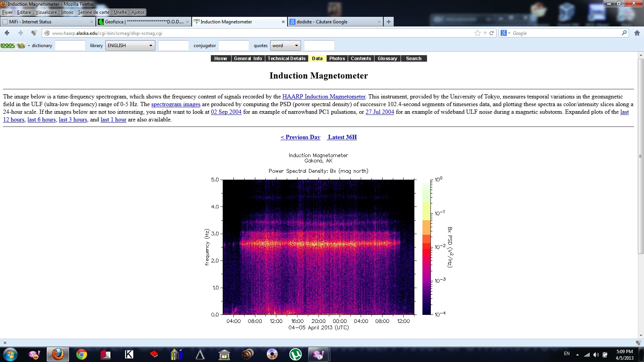Click the globe site identity icon in URL bar
This screenshot has height=362, width=644.
tap(47, 33)
